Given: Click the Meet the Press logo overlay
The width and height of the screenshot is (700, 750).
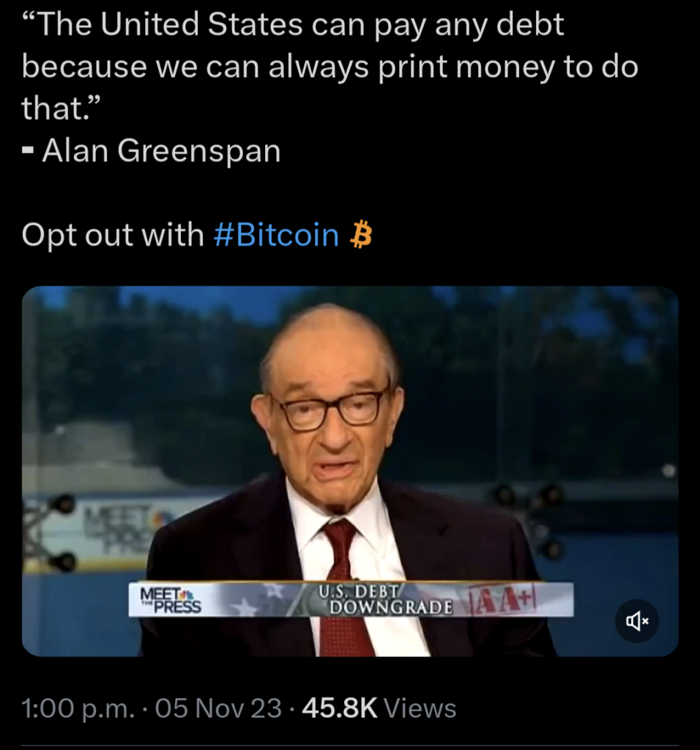Looking at the screenshot, I should (x=170, y=600).
